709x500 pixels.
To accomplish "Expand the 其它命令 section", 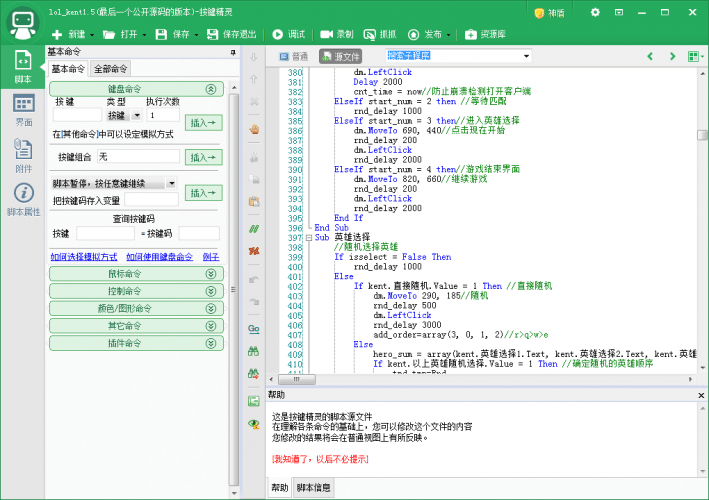I will (136, 326).
